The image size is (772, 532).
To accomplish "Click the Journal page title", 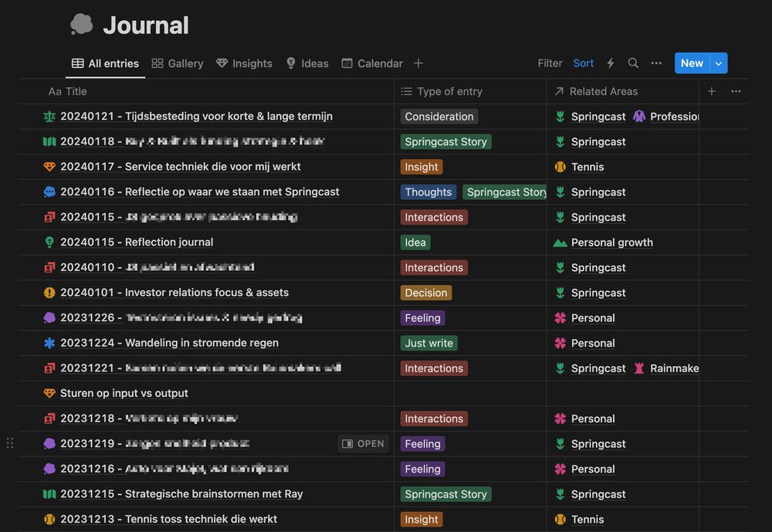I will pyautogui.click(x=146, y=25).
